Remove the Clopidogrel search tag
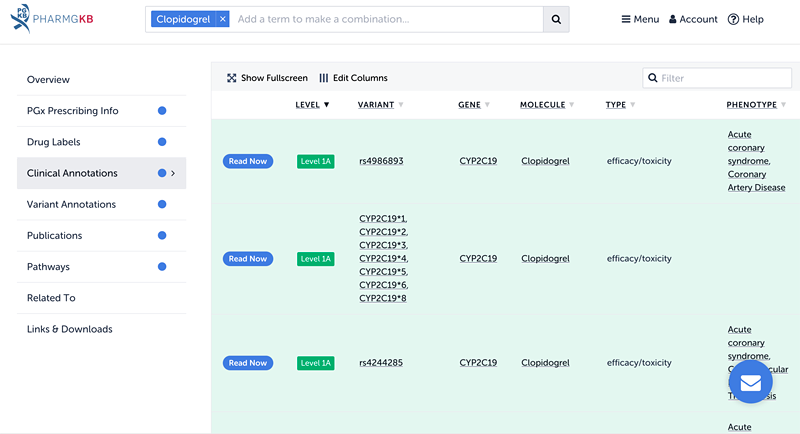Image resolution: width=800 pixels, height=434 pixels. (x=222, y=19)
